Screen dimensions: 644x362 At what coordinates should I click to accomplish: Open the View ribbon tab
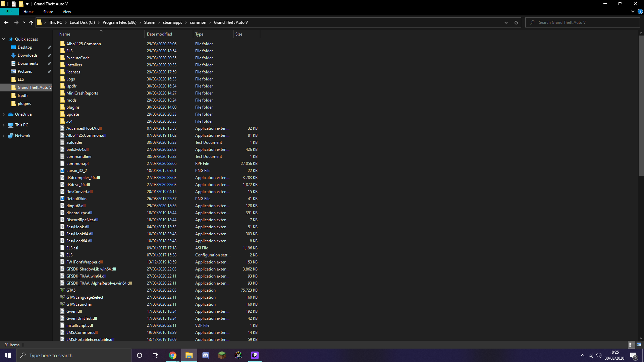67,12
